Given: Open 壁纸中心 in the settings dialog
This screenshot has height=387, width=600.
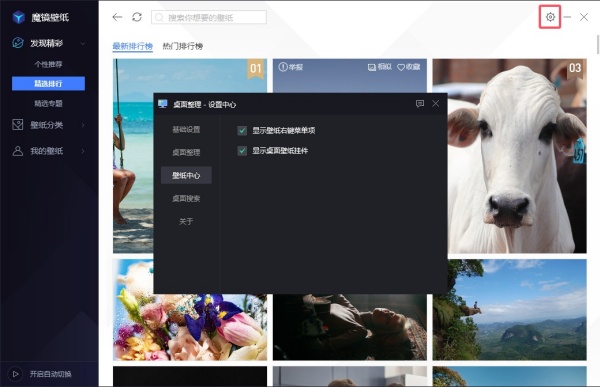Looking at the screenshot, I should [186, 175].
